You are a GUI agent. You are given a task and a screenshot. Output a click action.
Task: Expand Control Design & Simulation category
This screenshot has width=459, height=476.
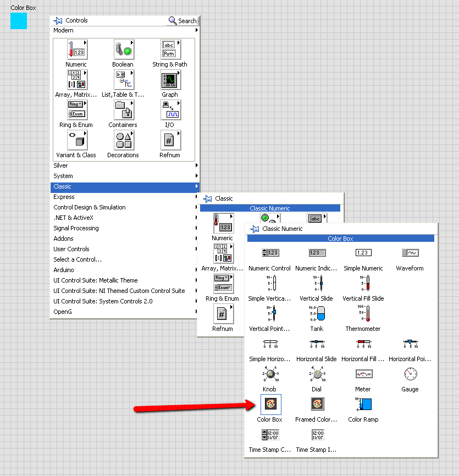[124, 207]
